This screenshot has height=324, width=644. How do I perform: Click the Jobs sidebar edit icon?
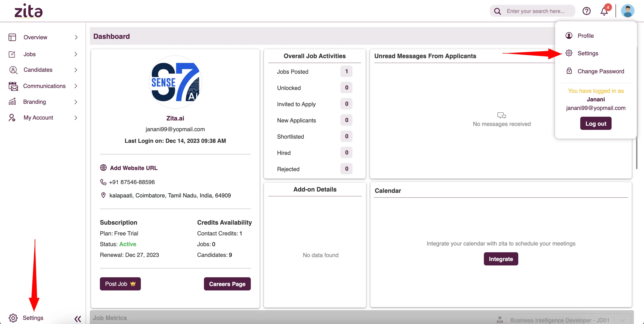(12, 54)
